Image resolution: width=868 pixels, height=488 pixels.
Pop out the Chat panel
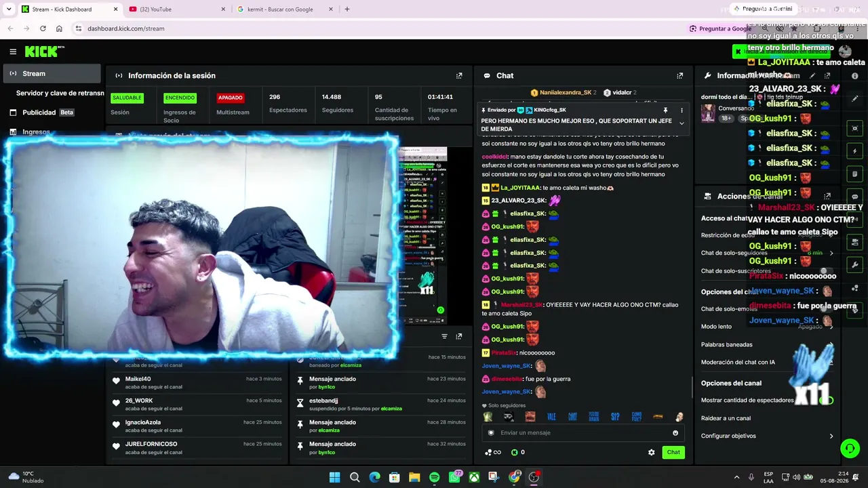(679, 76)
